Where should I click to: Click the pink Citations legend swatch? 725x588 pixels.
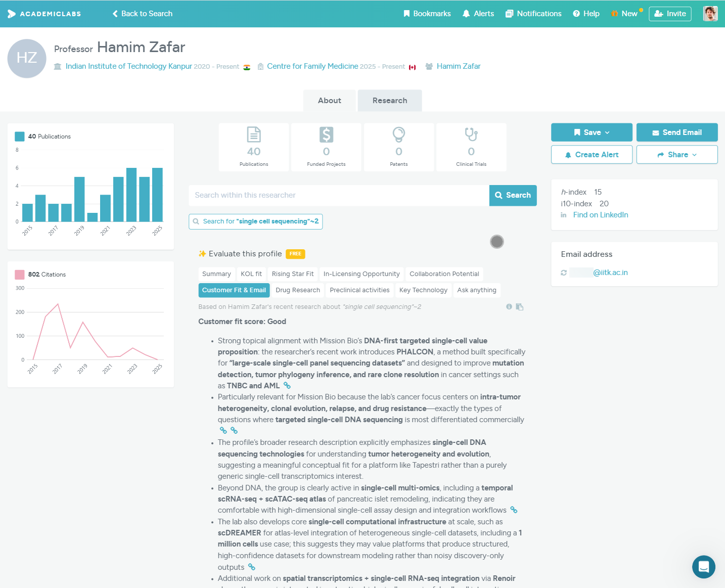click(x=20, y=275)
